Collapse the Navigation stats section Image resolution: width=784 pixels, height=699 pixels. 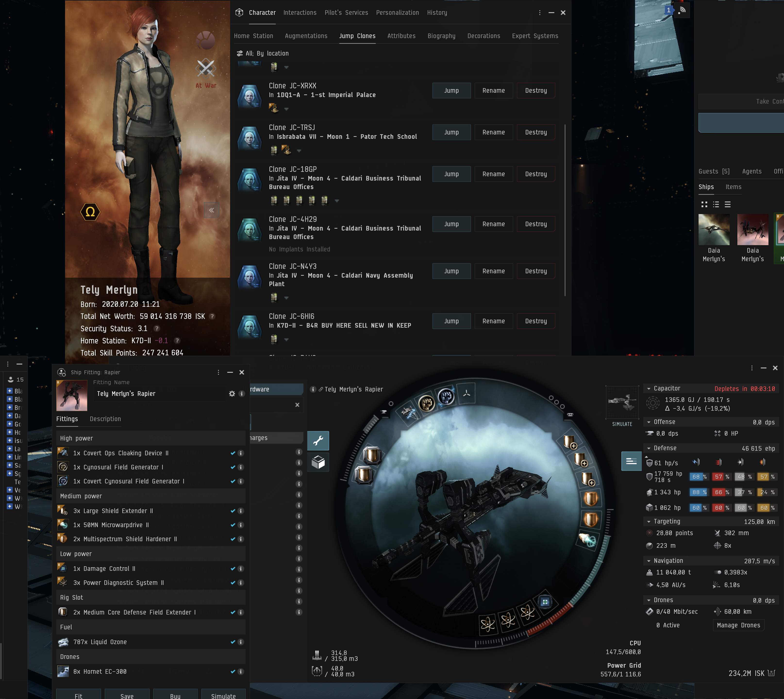pyautogui.click(x=649, y=561)
